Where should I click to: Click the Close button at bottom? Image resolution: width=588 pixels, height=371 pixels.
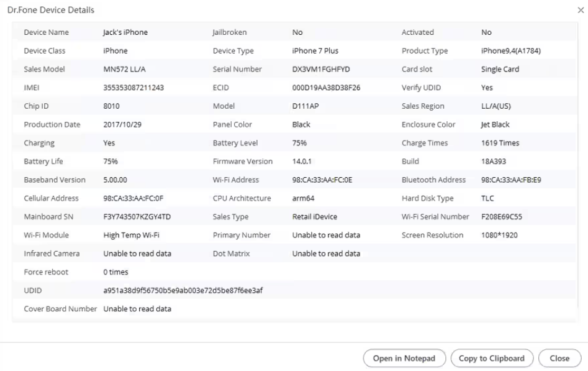(559, 358)
